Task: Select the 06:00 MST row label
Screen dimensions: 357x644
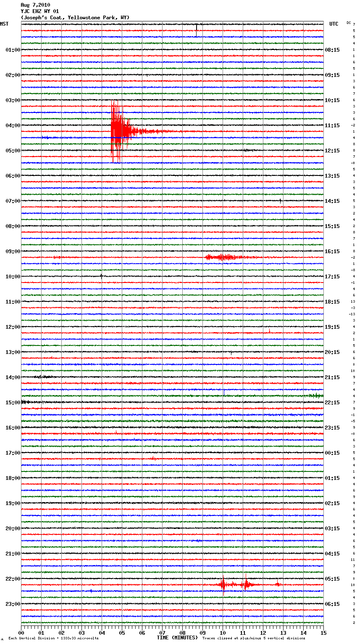Action: tap(13, 176)
